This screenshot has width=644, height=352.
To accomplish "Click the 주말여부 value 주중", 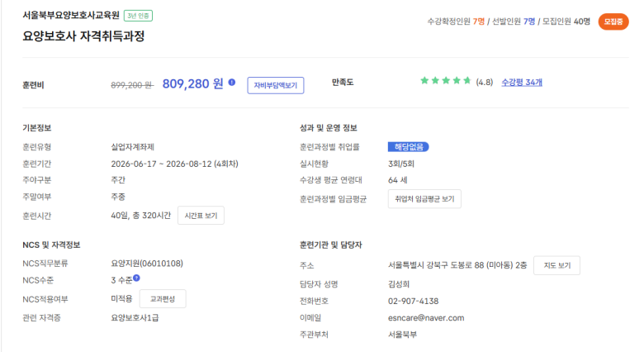I will click(118, 197).
